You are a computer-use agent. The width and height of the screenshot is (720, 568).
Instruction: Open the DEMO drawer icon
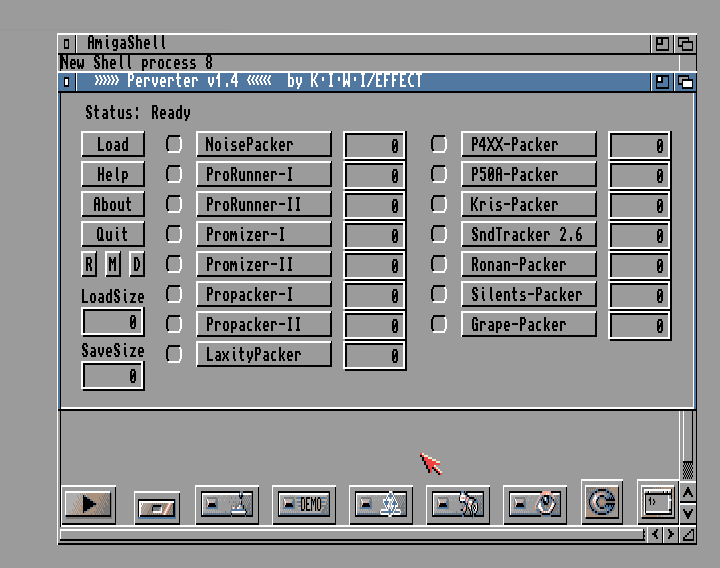tap(305, 505)
